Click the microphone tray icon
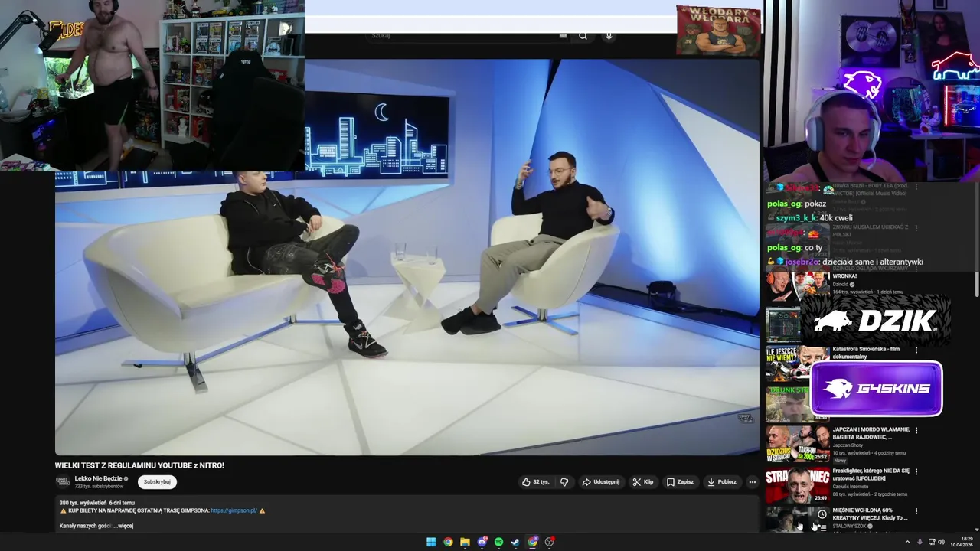The height and width of the screenshot is (551, 980). tap(920, 542)
